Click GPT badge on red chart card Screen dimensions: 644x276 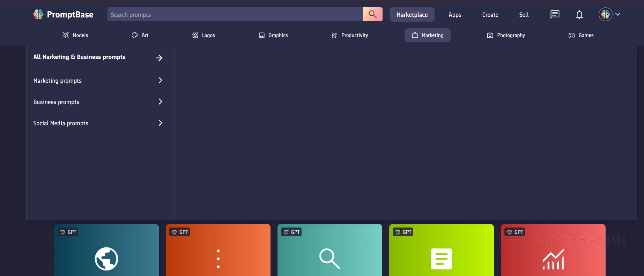click(x=515, y=232)
